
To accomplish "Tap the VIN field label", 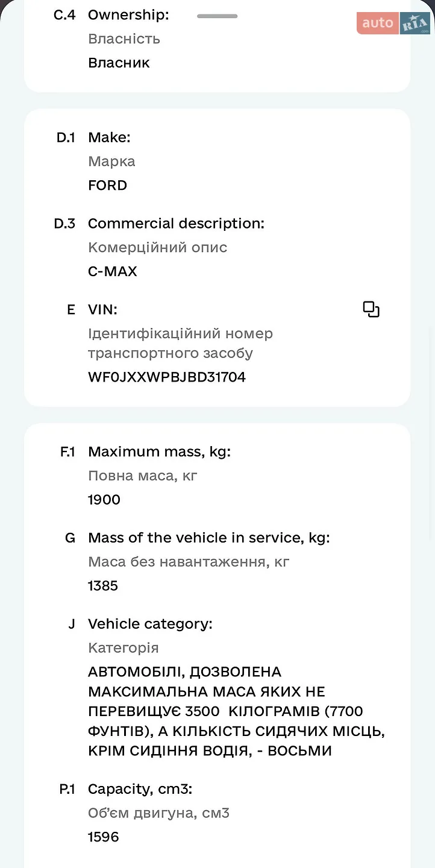I will click(103, 310).
